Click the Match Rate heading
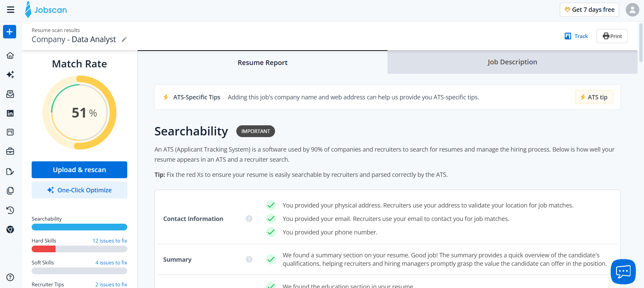 coord(79,64)
